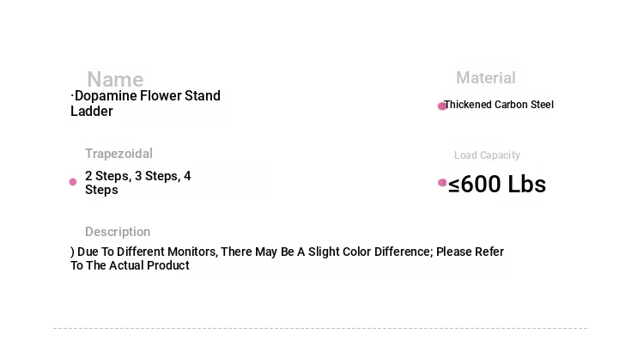This screenshot has width=644, height=358.
Task: Click the Due To Different Monitors phrase
Action: tap(148, 252)
